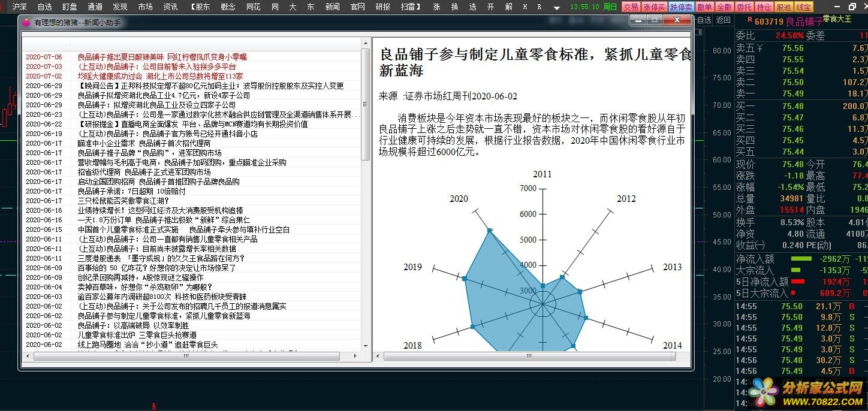Open news 【晚间公告】正邦科技拟定增
The width and height of the screenshot is (868, 411).
[210, 86]
